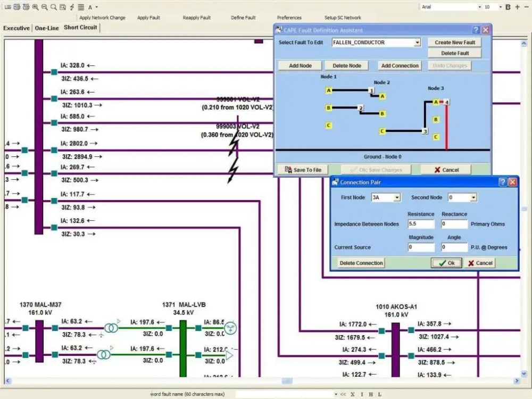This screenshot has height=399, width=532.
Task: Click Delete Connection button
Action: [361, 263]
